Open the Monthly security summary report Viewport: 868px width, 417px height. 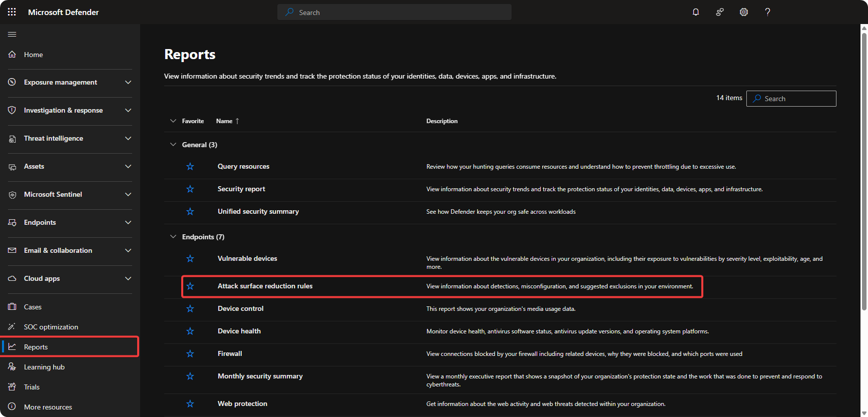tap(260, 376)
